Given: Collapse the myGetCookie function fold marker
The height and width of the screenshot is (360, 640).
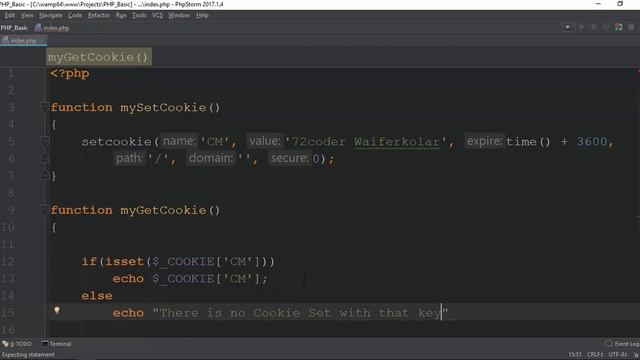Looking at the screenshot, I should click(x=44, y=209).
